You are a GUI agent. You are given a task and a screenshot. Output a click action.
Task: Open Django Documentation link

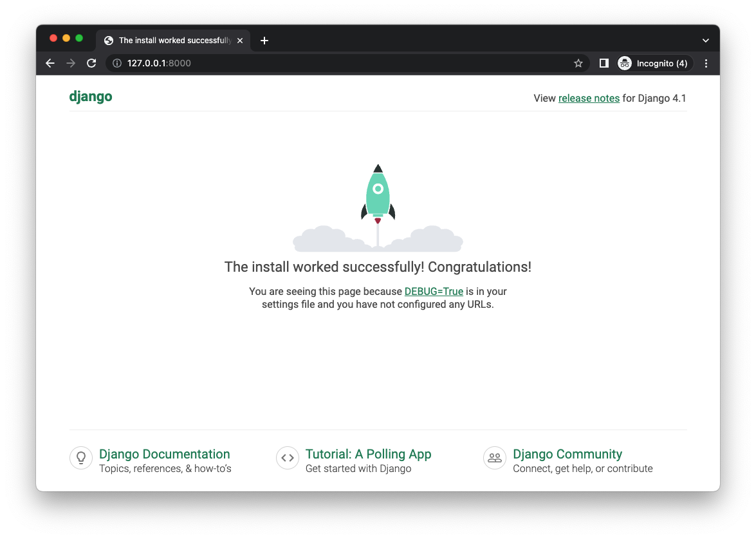(165, 454)
